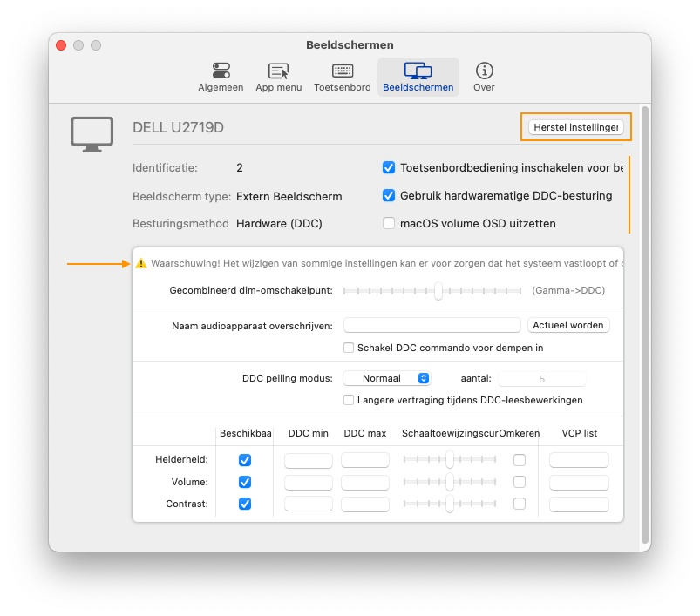Image resolution: width=700 pixels, height=616 pixels.
Task: Click the Actueel worden button
Action: tap(567, 324)
